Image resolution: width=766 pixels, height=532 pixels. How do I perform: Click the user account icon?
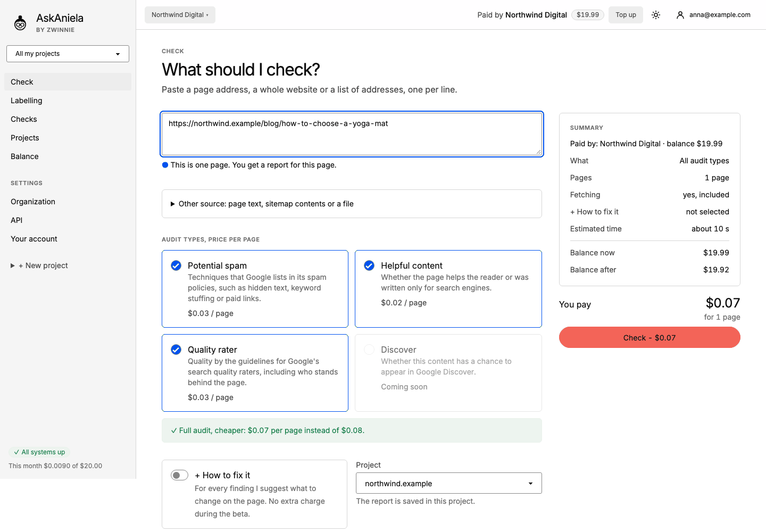[680, 15]
